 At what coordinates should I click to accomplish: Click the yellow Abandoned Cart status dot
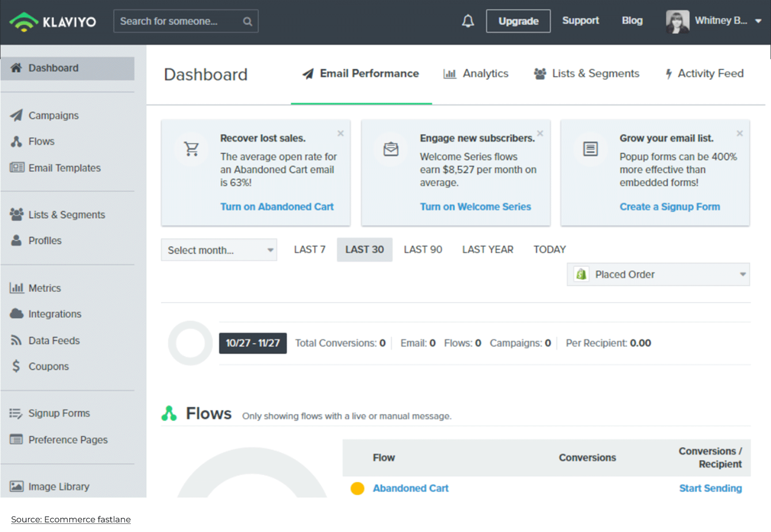click(357, 488)
